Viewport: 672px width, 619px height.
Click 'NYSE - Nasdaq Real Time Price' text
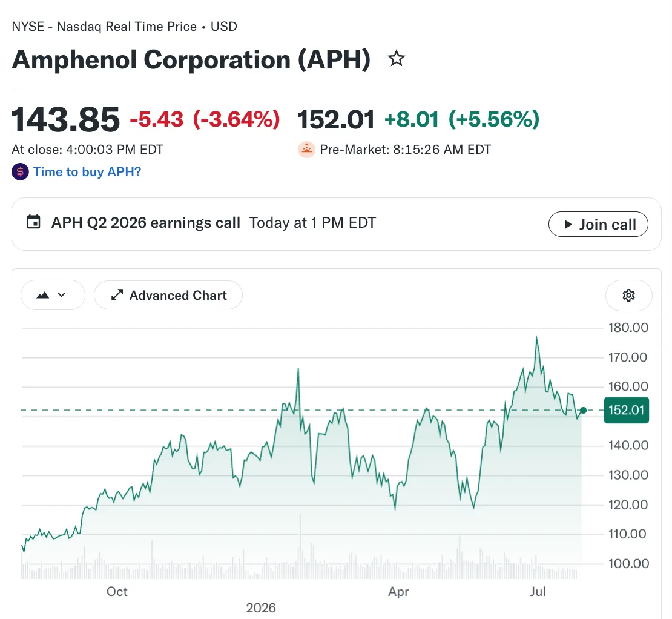click(x=104, y=27)
